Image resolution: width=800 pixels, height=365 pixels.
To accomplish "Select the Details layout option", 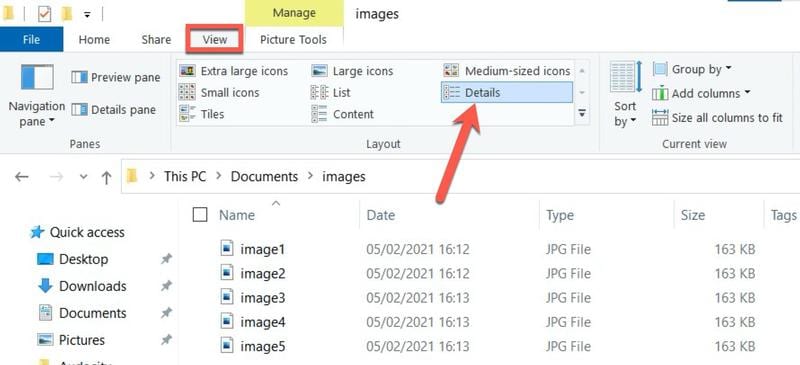I will coord(507,92).
